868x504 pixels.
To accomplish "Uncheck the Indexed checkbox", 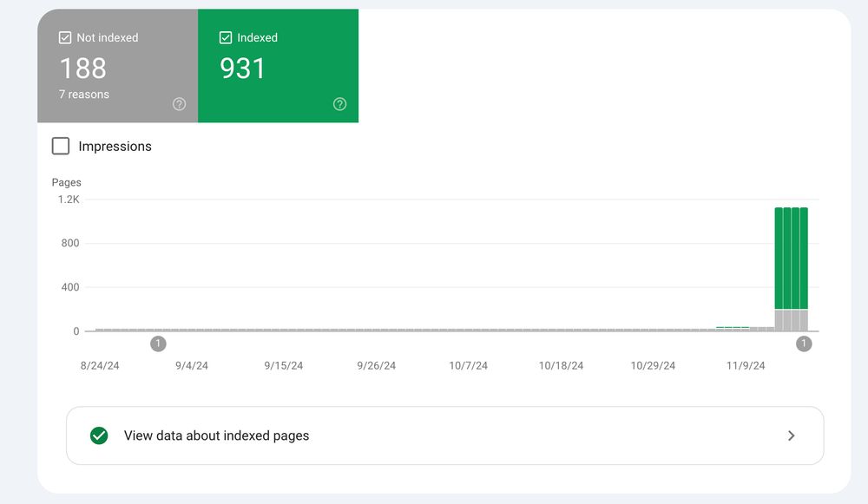I will [x=226, y=37].
